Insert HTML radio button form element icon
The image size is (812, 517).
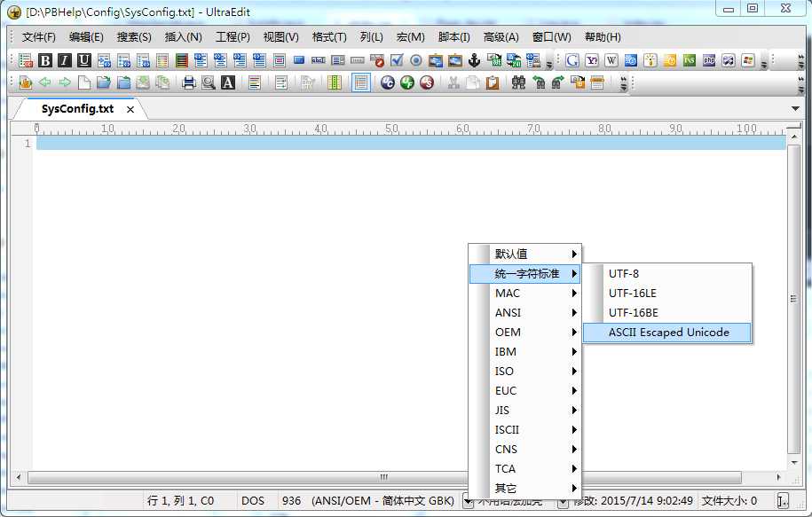(x=416, y=60)
